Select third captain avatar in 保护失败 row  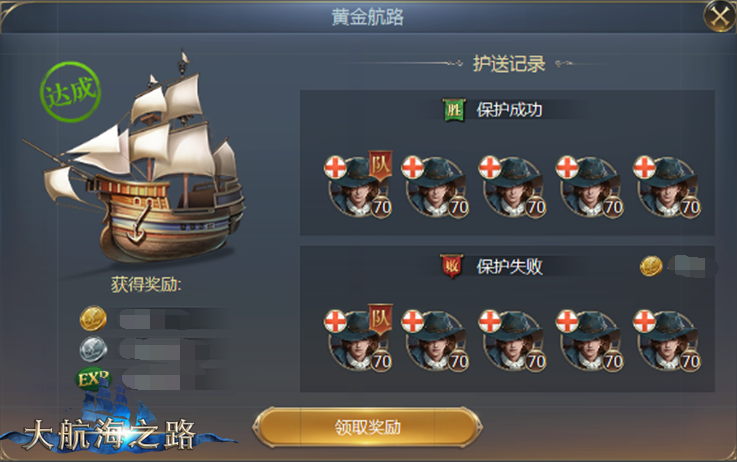pos(512,341)
